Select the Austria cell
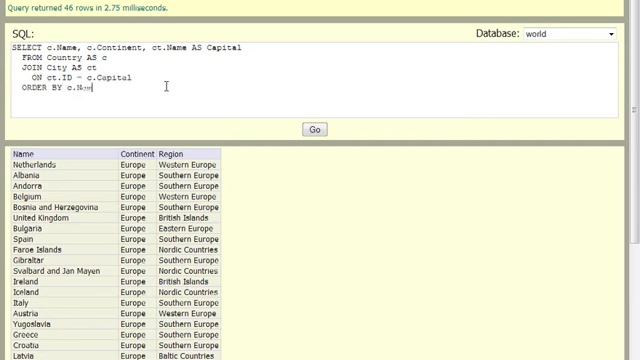This screenshot has width=640, height=360. tap(65, 313)
